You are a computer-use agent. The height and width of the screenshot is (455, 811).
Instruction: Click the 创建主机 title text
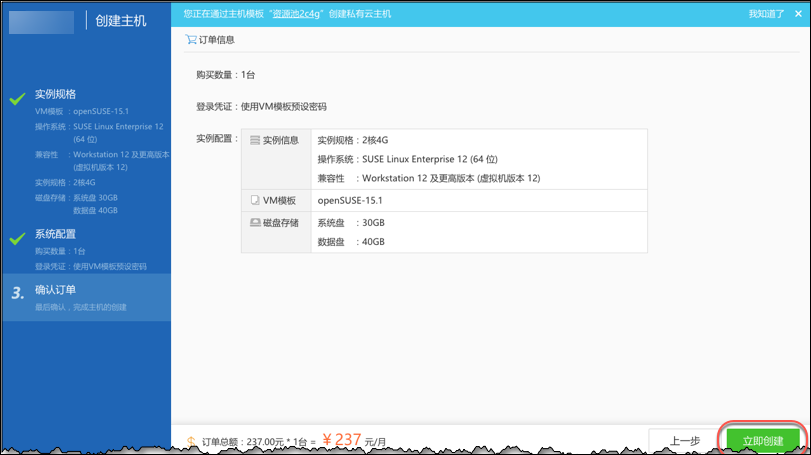click(121, 21)
